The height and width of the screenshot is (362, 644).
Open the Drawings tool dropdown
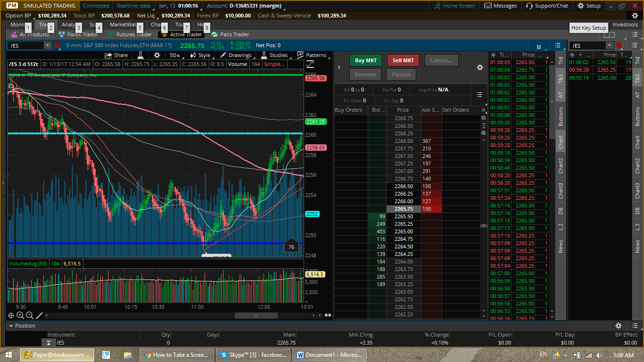tap(236, 55)
